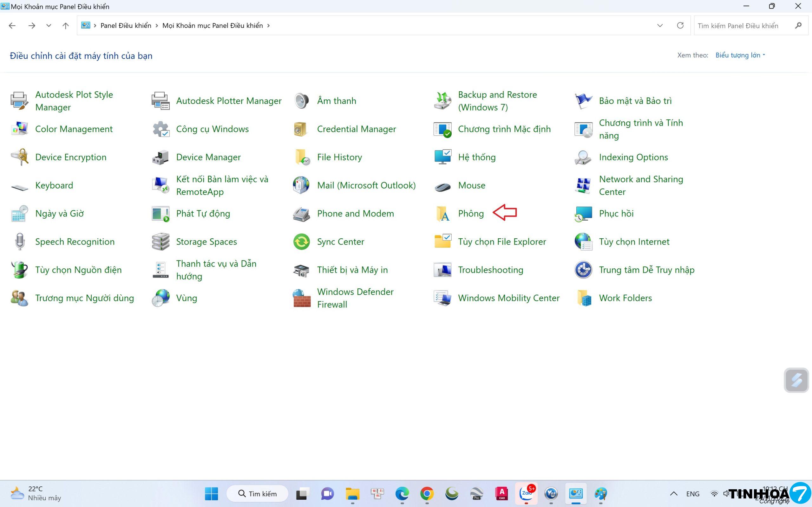Screen dimensions: 812x507
Task: Open the Mouse settings icon
Action: tap(442, 185)
